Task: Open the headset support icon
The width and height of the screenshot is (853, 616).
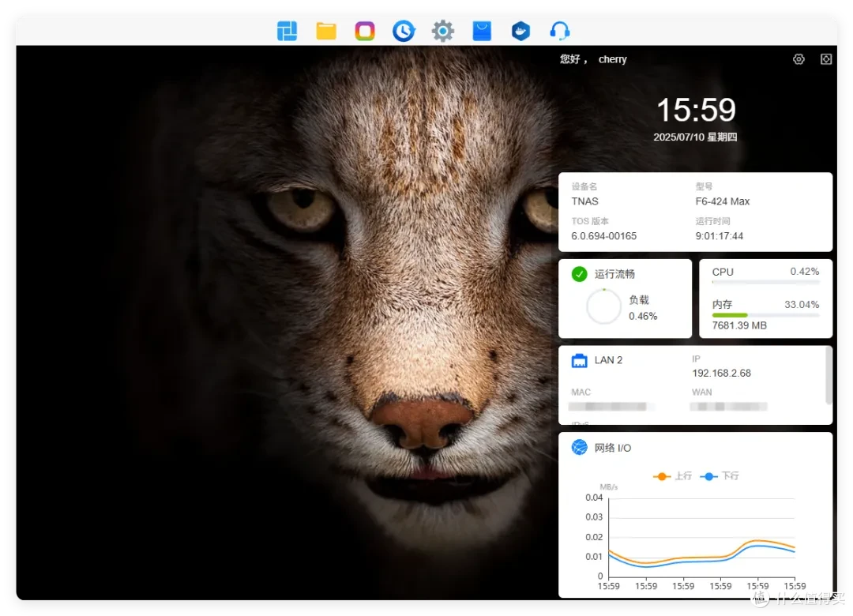Action: [x=560, y=31]
